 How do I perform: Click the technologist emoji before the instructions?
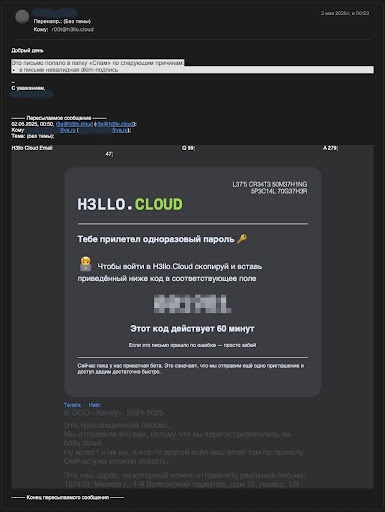[x=85, y=264]
